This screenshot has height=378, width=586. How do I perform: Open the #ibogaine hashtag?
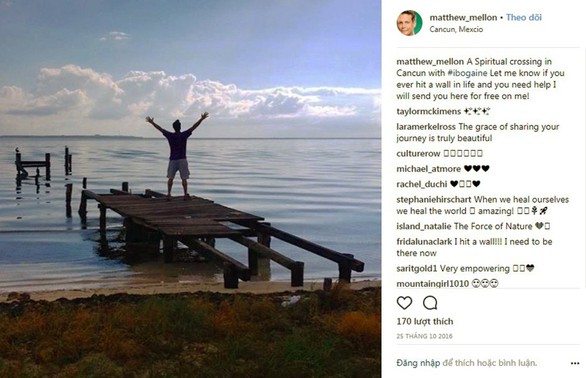tap(467, 73)
